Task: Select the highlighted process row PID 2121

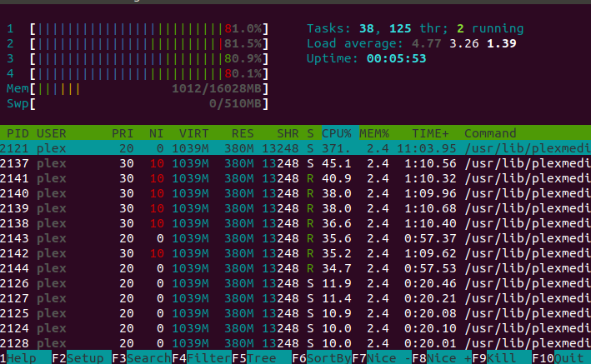Action: [x=295, y=148]
